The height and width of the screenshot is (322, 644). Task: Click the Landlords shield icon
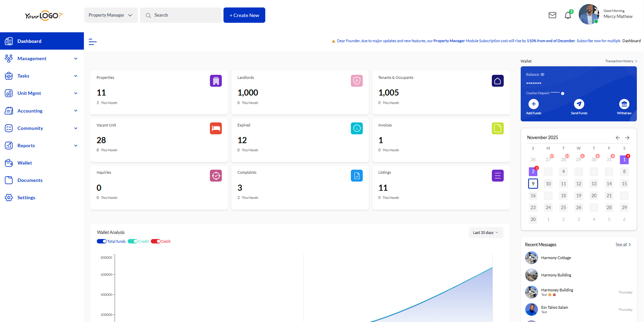coord(357,81)
